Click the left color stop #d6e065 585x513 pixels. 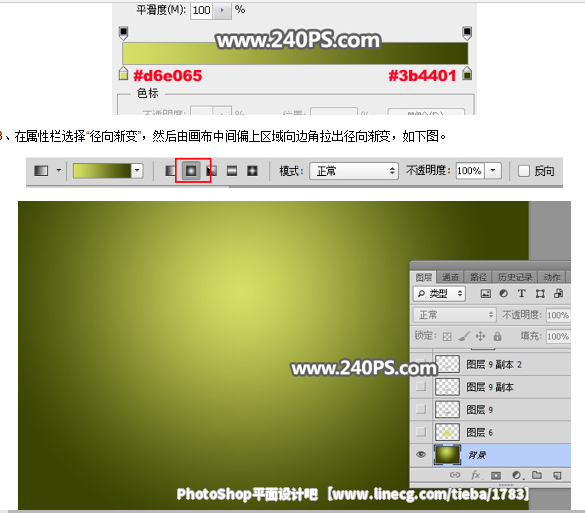pos(123,73)
